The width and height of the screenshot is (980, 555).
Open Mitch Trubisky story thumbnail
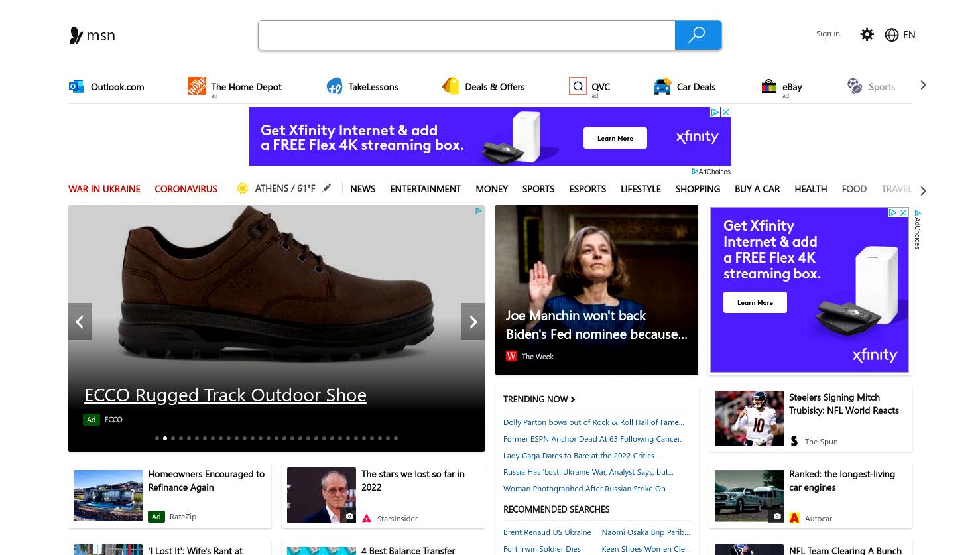749,418
